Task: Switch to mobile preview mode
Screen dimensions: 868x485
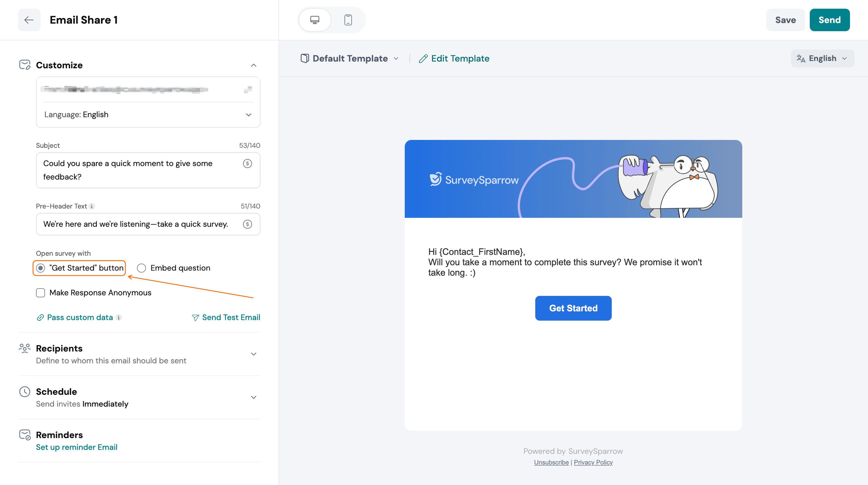Action: (348, 20)
